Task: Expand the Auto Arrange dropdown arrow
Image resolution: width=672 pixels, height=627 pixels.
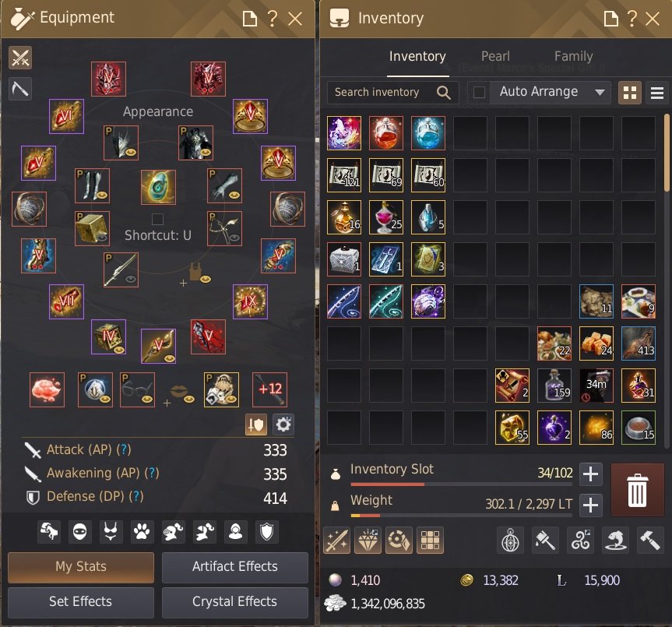Action: pyautogui.click(x=600, y=92)
